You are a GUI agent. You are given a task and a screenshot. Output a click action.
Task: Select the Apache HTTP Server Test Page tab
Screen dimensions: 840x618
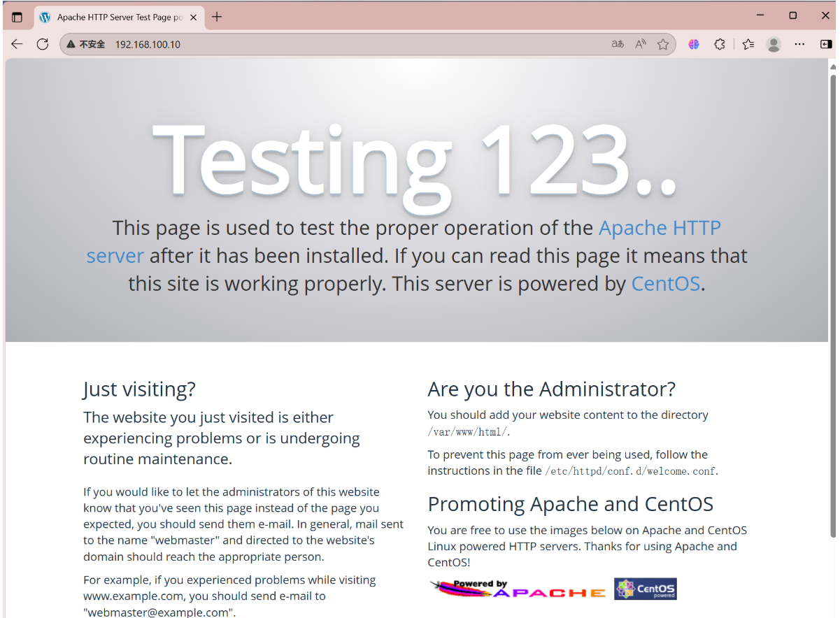pyautogui.click(x=119, y=17)
